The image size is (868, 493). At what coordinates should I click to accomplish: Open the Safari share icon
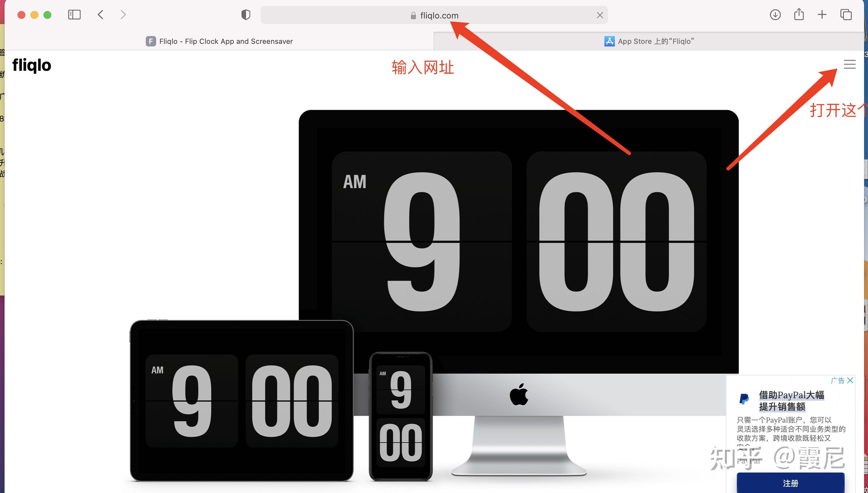tap(799, 14)
